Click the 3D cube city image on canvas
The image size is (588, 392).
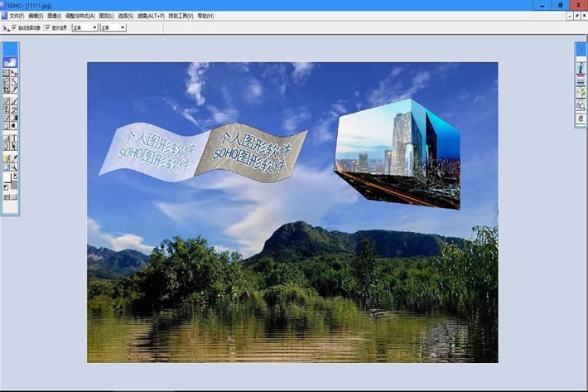point(398,153)
